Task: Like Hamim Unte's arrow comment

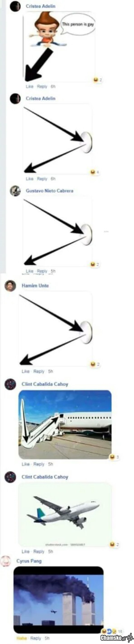Action: tap(25, 371)
